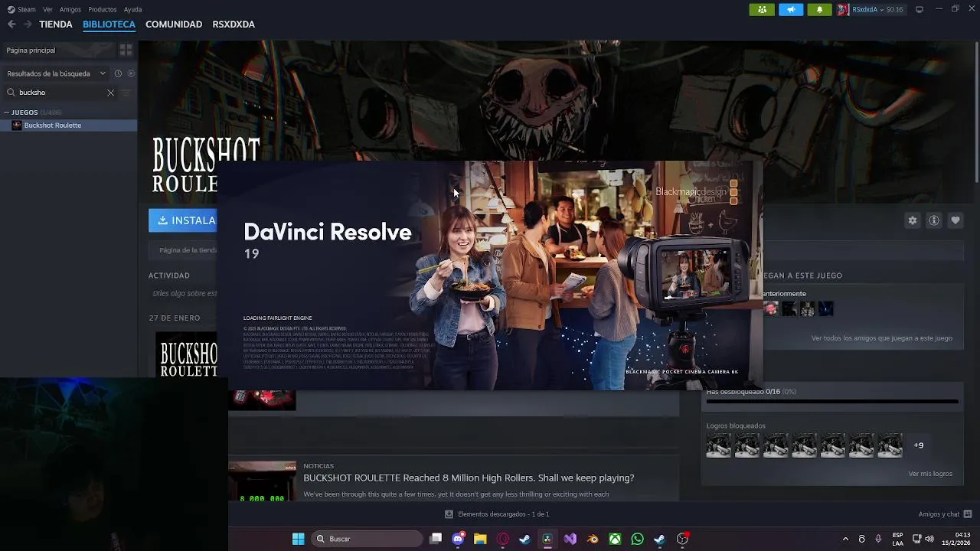Image resolution: width=980 pixels, height=551 pixels.
Task: Switch to Big Picture mode icon
Action: 920,9
